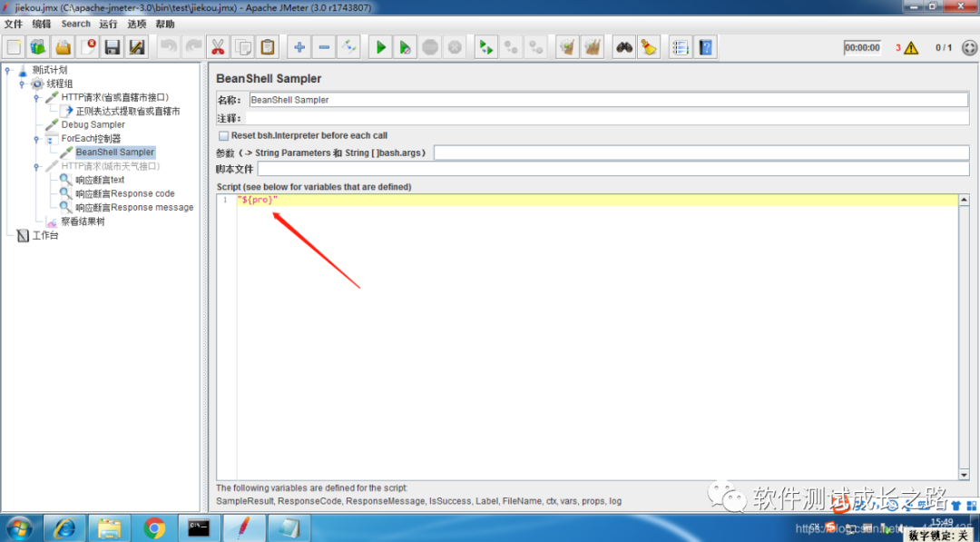Save the test plan with the floppy disk icon
The image size is (980, 542).
point(113,47)
